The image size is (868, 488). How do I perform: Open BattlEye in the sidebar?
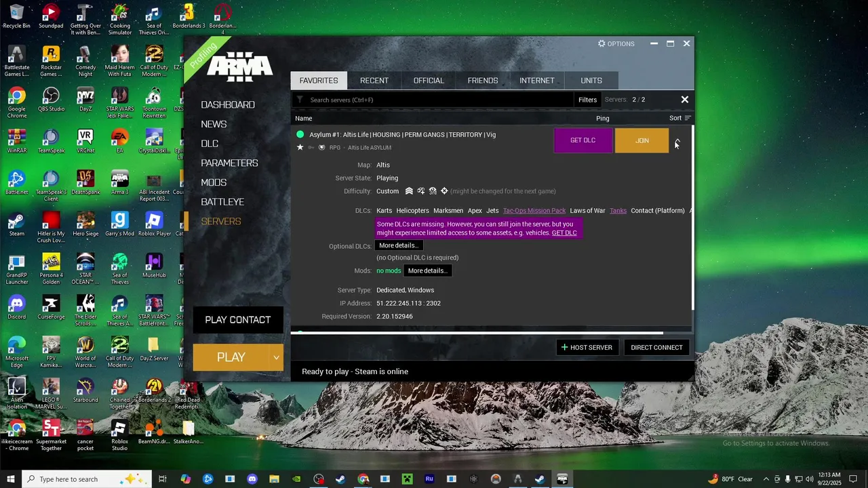222,202
